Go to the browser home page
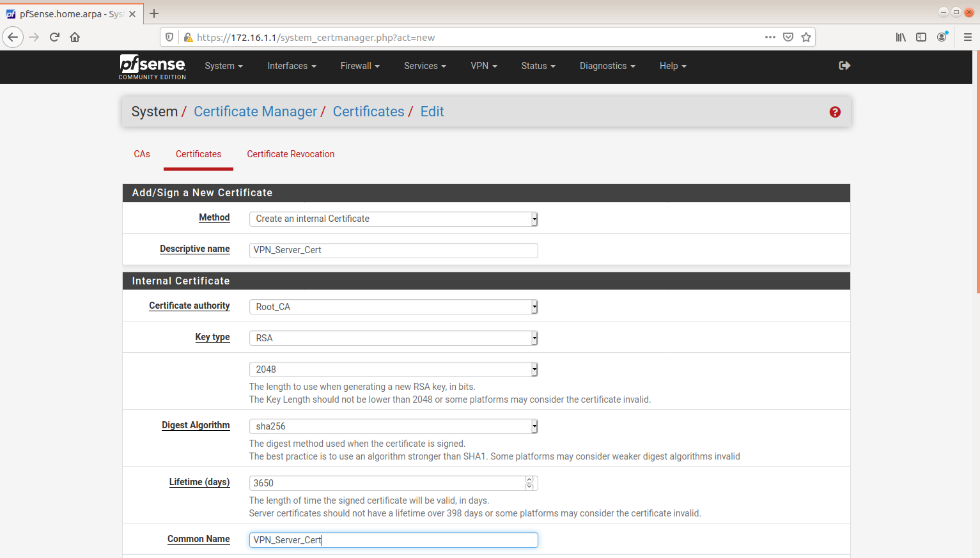 pyautogui.click(x=75, y=37)
